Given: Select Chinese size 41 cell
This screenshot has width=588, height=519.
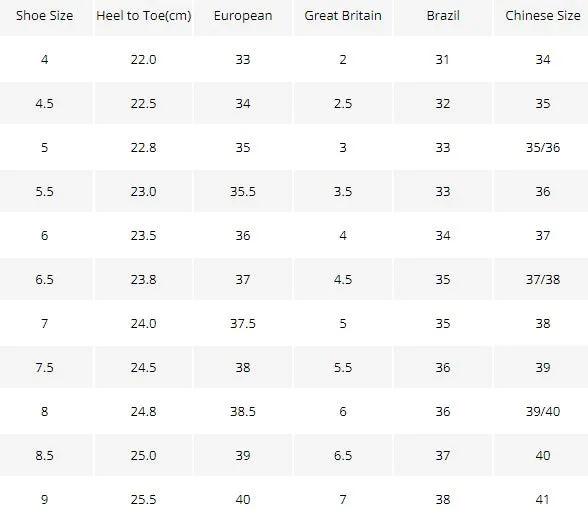Looking at the screenshot, I should (542, 499).
